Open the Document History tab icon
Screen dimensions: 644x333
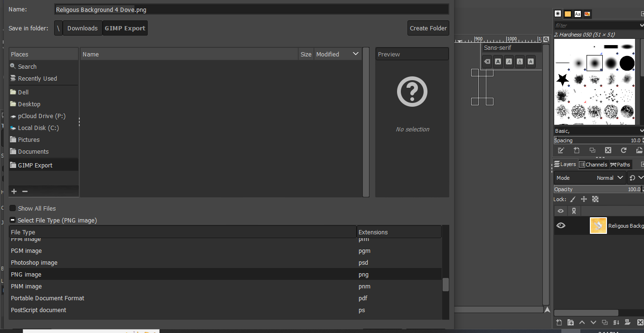point(587,14)
